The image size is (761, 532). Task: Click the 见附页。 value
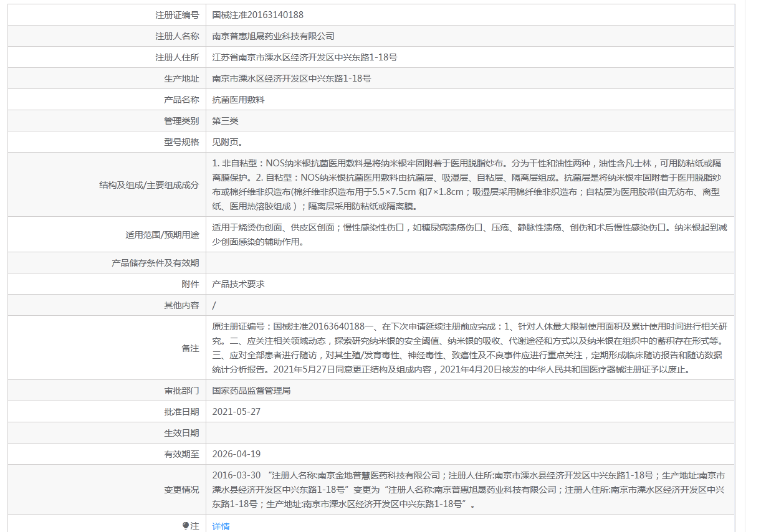point(227,142)
